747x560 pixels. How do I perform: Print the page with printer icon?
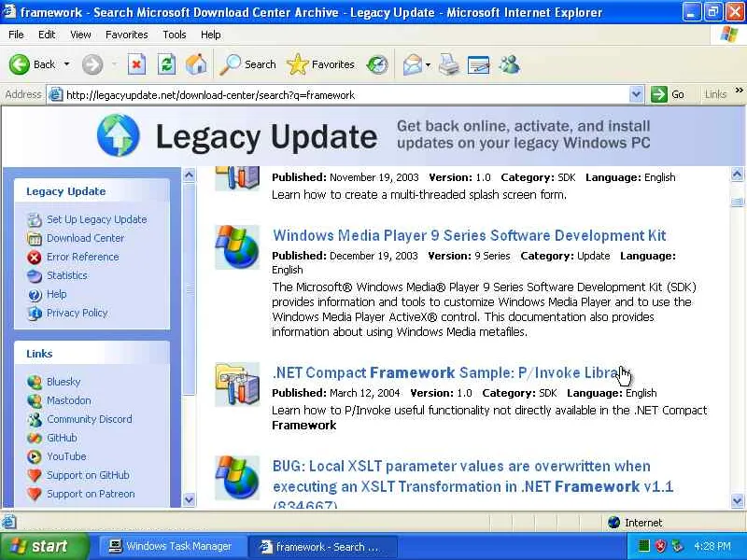(449, 64)
